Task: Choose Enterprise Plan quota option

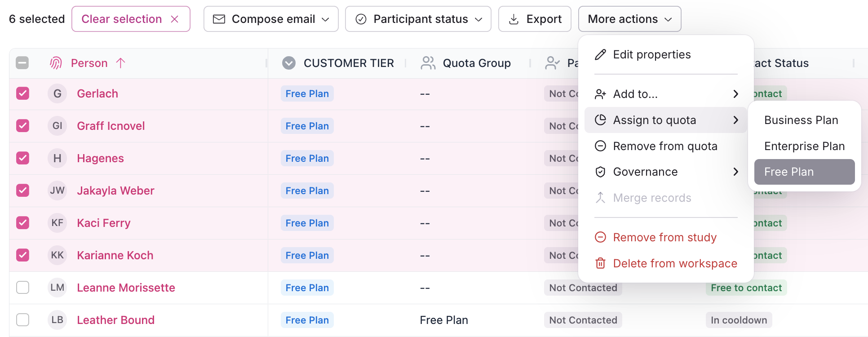Action: tap(804, 146)
